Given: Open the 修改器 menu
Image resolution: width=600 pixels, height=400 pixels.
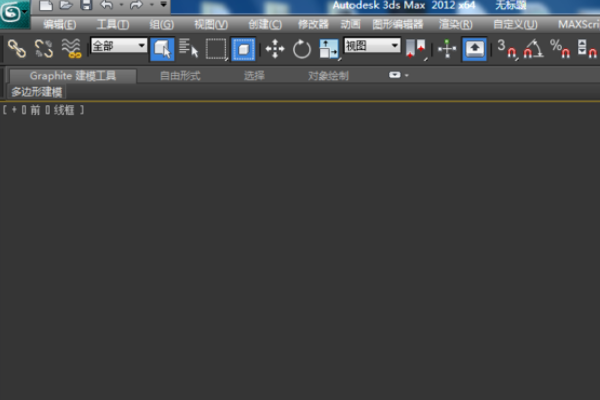Looking at the screenshot, I should click(313, 25).
